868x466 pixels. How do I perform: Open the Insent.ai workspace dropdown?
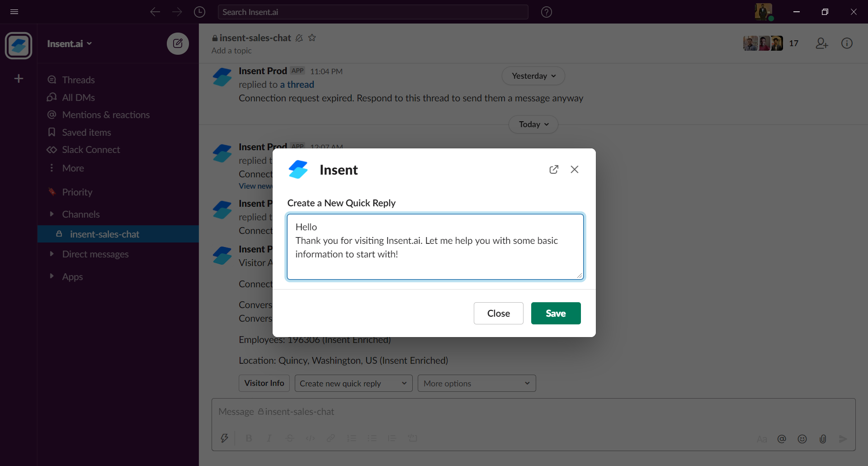pos(70,44)
